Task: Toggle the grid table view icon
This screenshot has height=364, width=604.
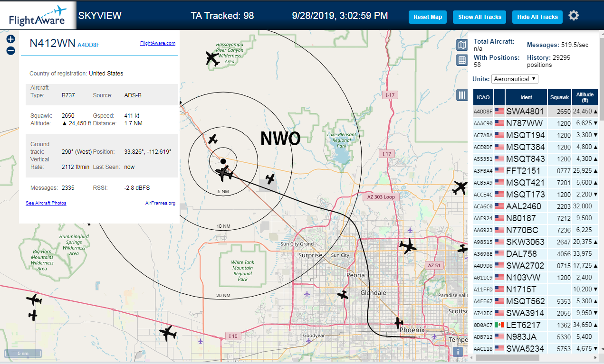Action: point(461,60)
